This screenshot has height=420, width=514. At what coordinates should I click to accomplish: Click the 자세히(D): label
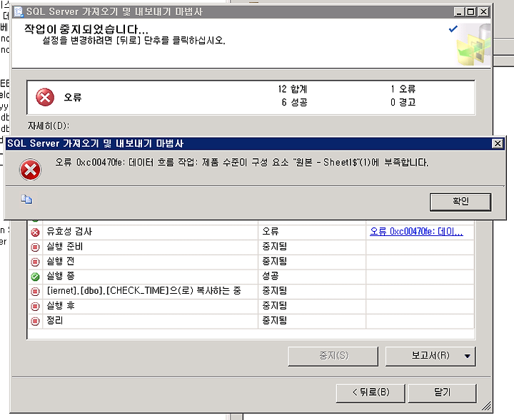point(49,126)
